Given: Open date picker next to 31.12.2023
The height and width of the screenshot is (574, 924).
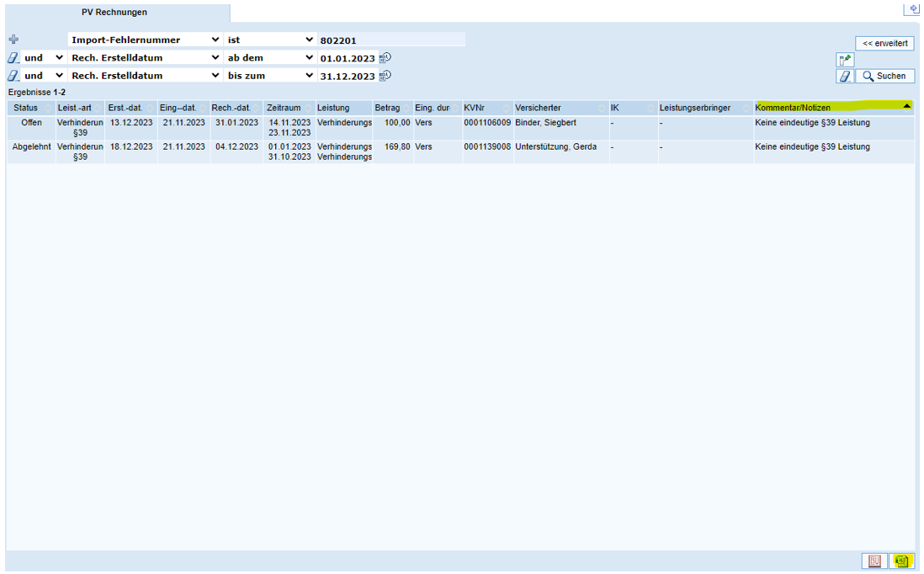Looking at the screenshot, I should click(x=385, y=76).
